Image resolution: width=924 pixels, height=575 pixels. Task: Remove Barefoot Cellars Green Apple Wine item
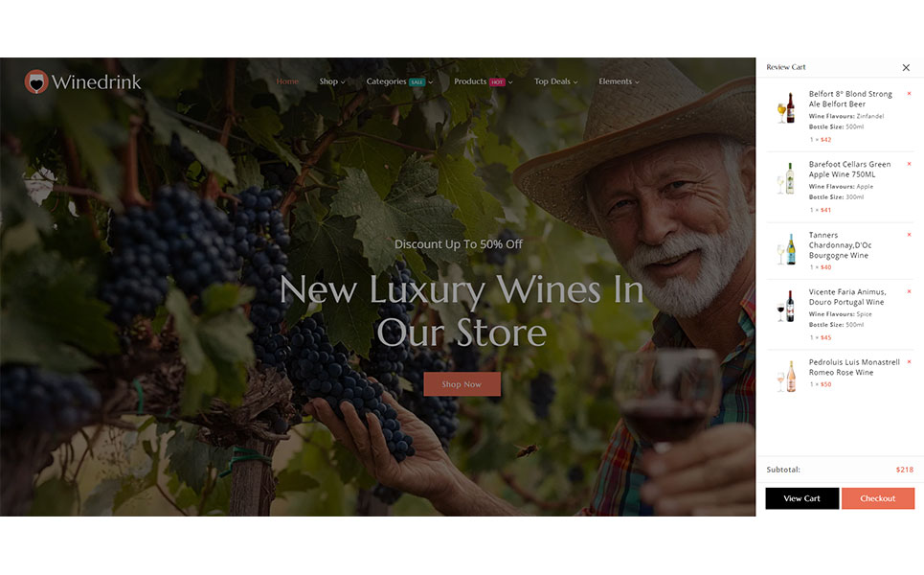tap(909, 164)
